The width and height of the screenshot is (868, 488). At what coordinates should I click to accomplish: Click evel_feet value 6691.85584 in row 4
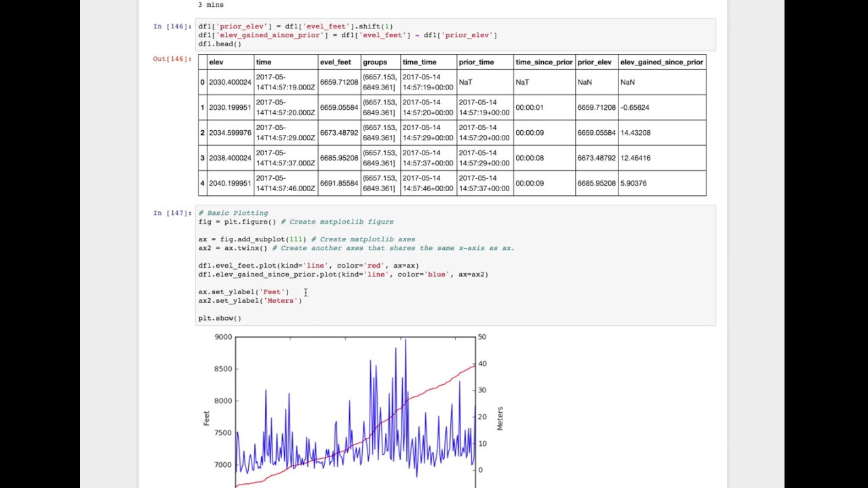[x=339, y=184]
